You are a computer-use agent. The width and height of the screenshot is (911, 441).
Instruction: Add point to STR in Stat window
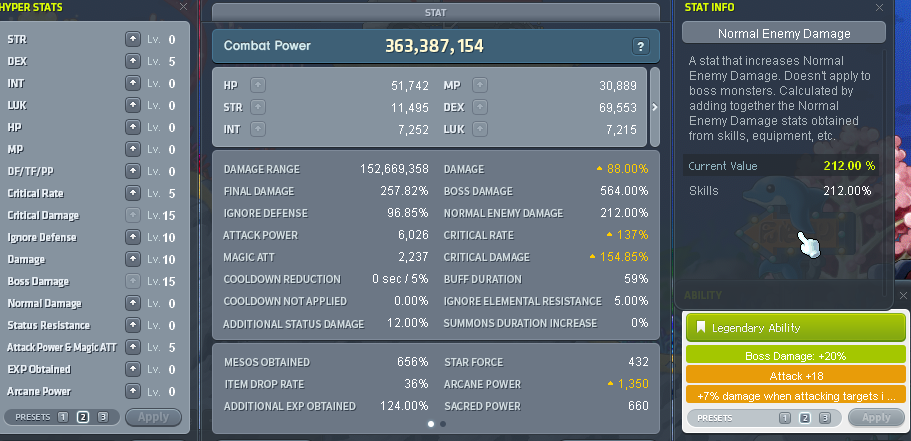point(258,107)
